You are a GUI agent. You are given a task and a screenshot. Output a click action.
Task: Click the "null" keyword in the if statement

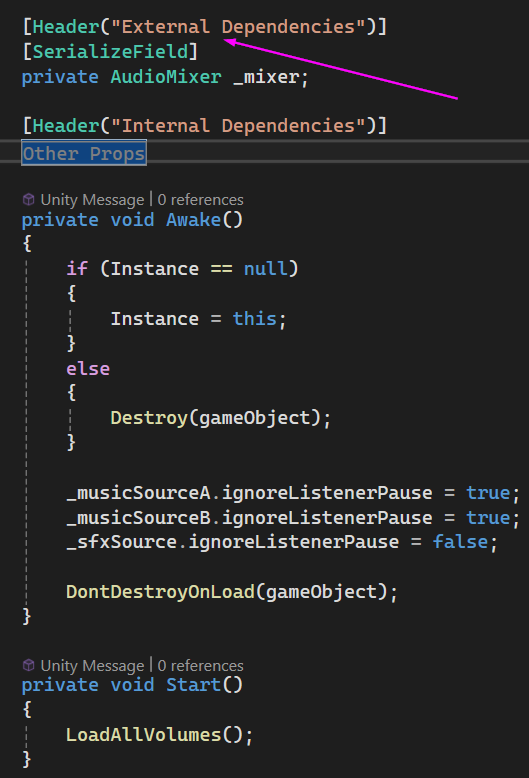pos(265,269)
